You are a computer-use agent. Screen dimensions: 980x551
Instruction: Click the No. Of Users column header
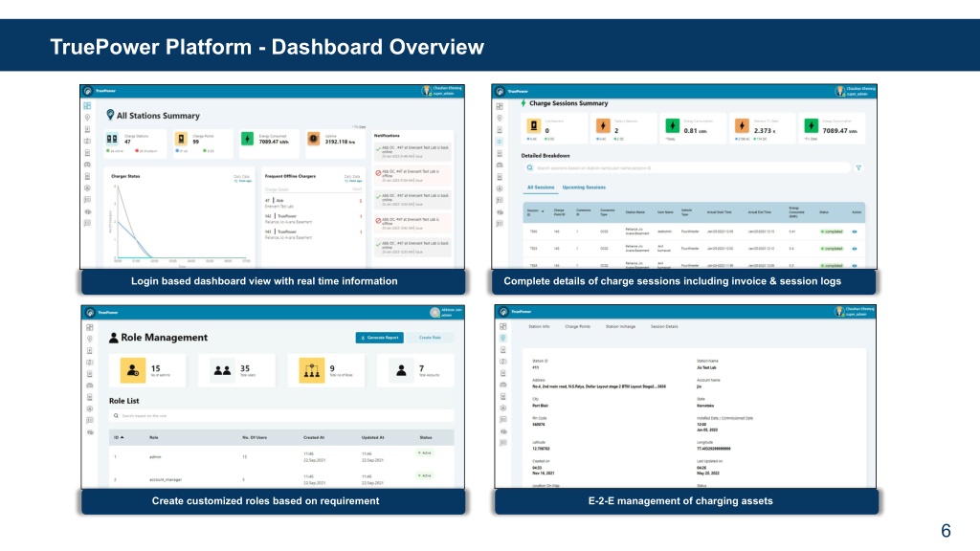click(255, 437)
